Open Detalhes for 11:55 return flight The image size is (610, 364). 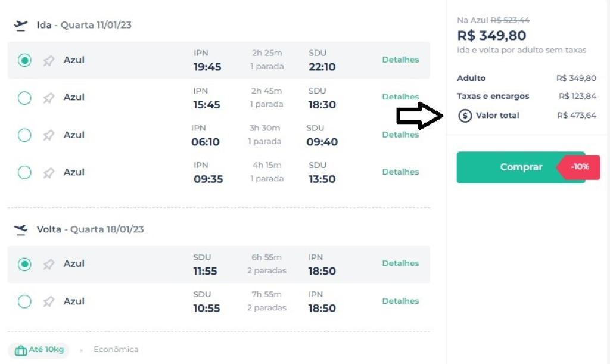[400, 263]
